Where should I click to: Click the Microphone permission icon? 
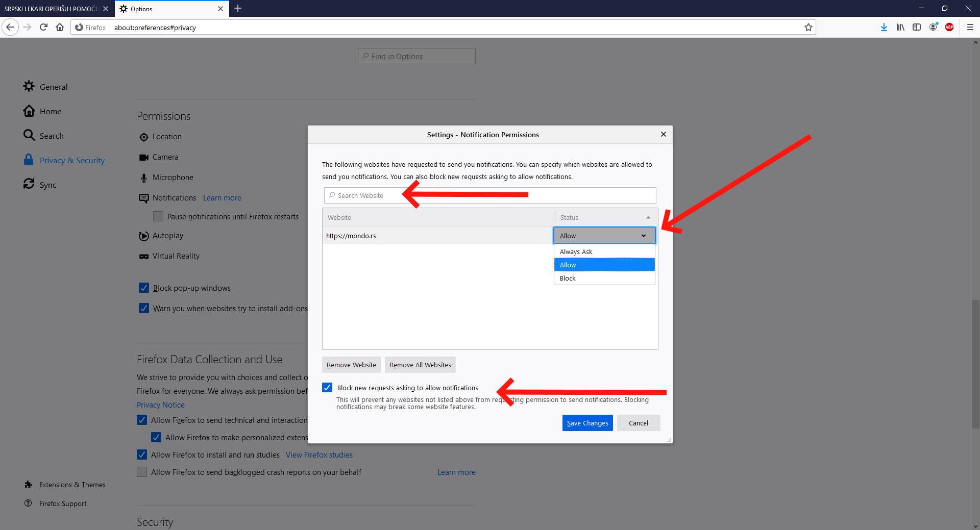pos(143,177)
